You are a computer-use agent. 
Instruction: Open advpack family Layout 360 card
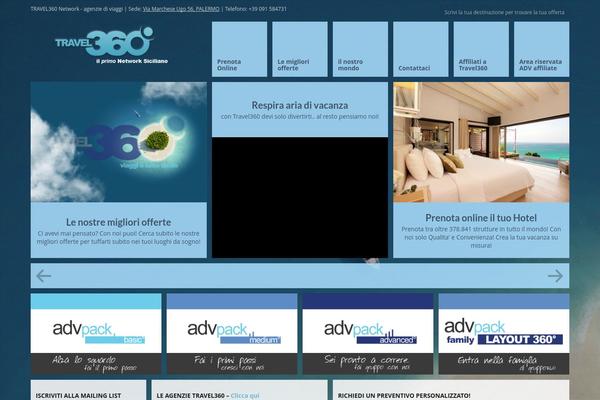(504, 334)
